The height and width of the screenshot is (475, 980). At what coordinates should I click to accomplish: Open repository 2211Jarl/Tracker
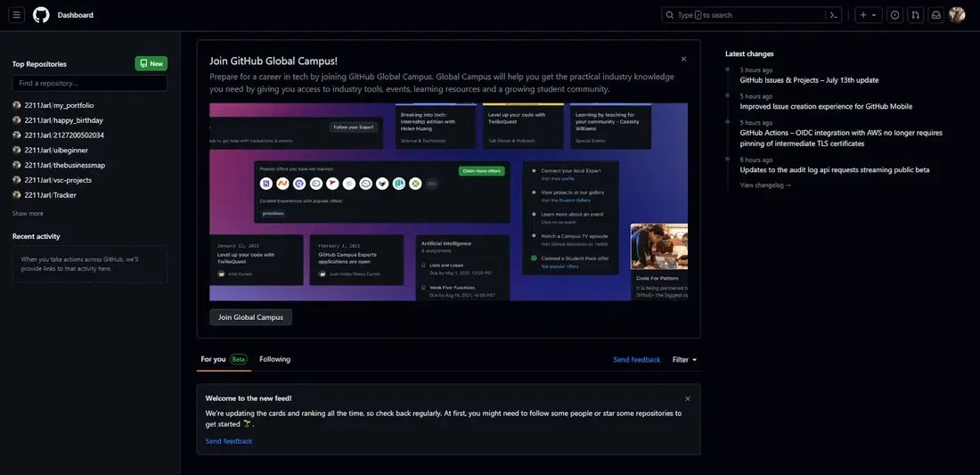51,195
